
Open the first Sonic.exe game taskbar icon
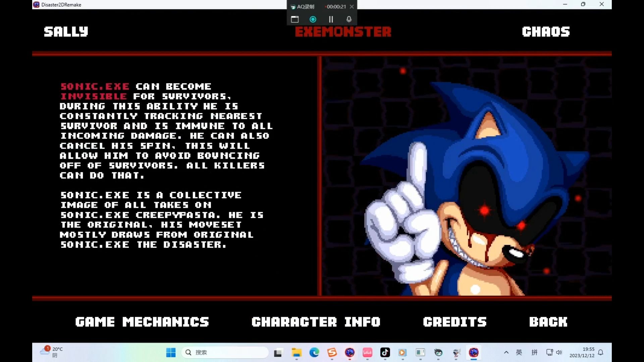[350, 352]
